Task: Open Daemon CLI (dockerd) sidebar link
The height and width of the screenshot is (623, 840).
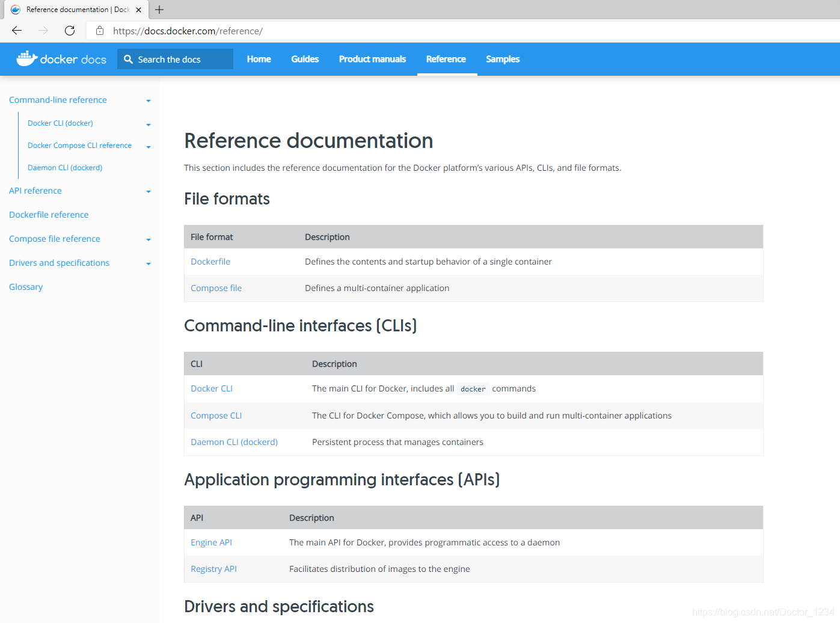Action: [65, 168]
